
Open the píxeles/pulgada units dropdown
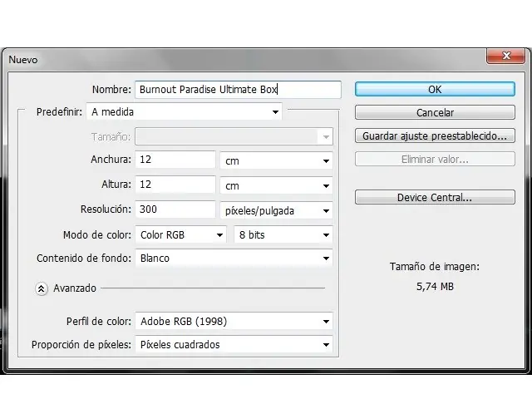276,210
